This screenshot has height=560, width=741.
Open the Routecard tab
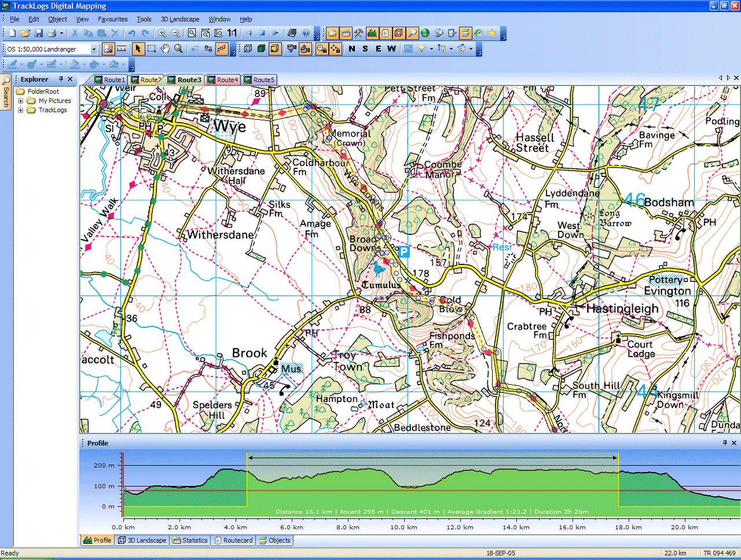point(233,540)
